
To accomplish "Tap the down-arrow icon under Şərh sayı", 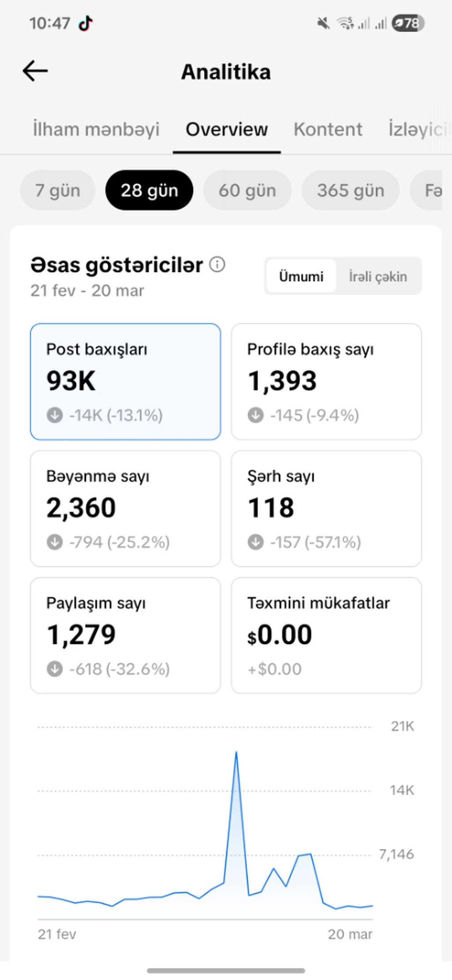I will tap(256, 542).
